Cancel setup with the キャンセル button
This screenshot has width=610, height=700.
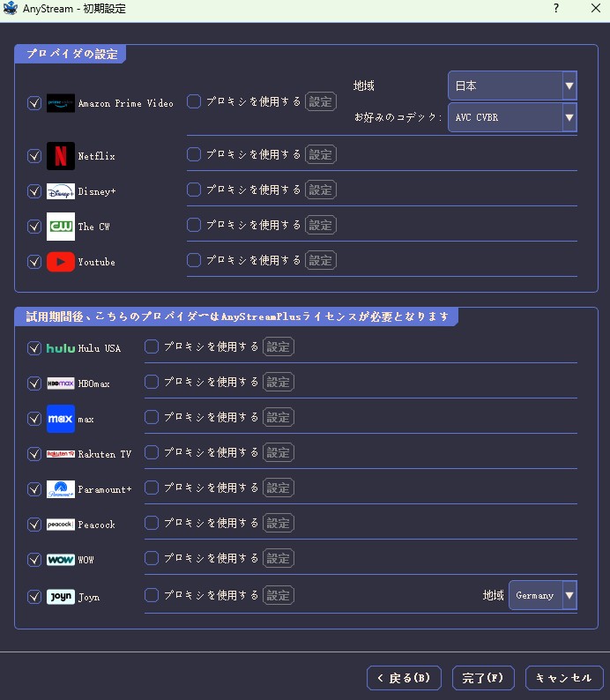tap(564, 678)
